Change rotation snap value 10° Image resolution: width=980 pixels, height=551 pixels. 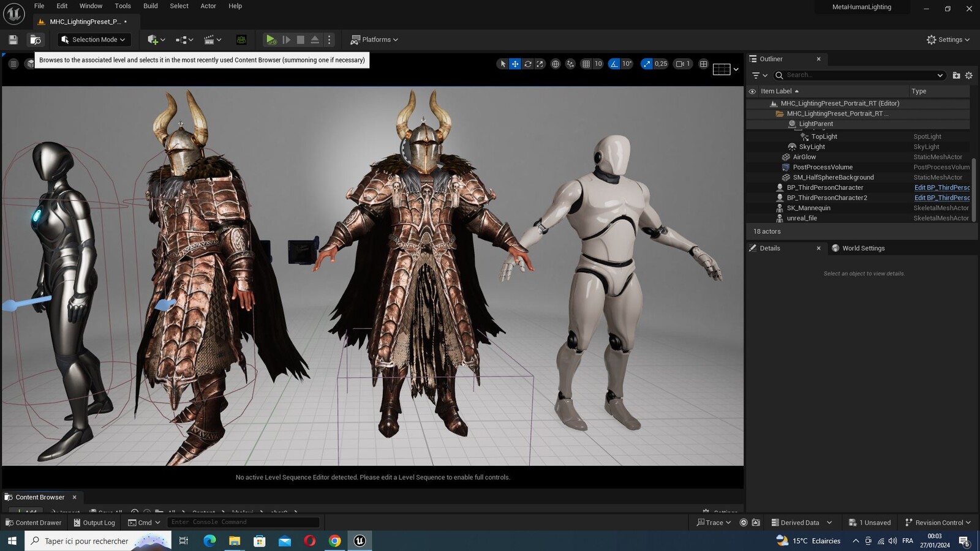pos(627,64)
